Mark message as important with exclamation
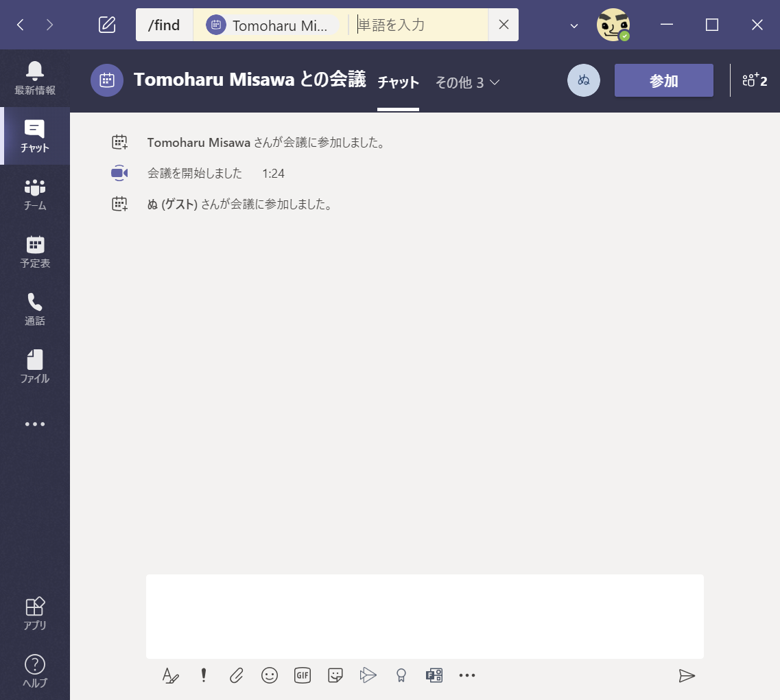Image resolution: width=780 pixels, height=700 pixels. (204, 675)
